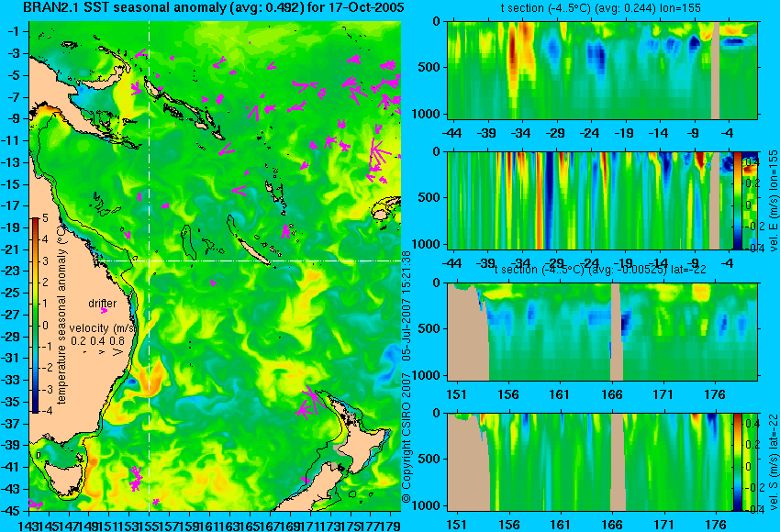Screen dimensions: 780x532
Task: Click the drifter marker cluster southeast of Tasmania
Action: coord(135,478)
